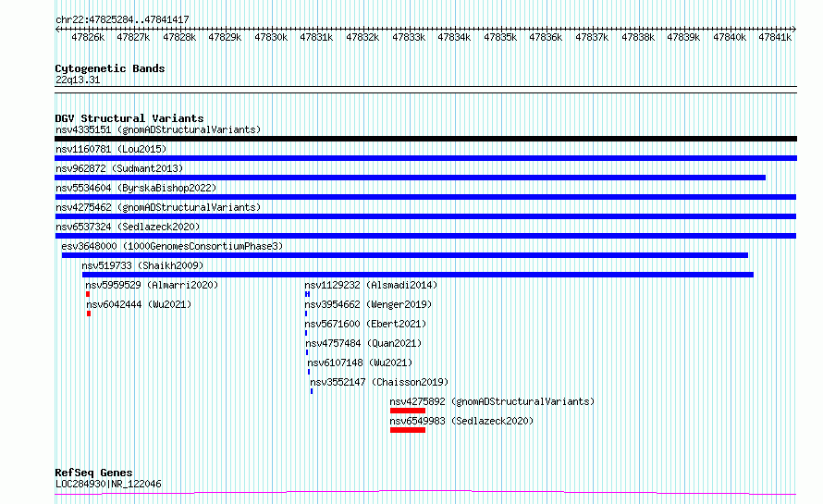Open nsv5671600 (Ebert2021) label
Image resolution: width=823 pixels, height=504 pixels.
coord(365,324)
